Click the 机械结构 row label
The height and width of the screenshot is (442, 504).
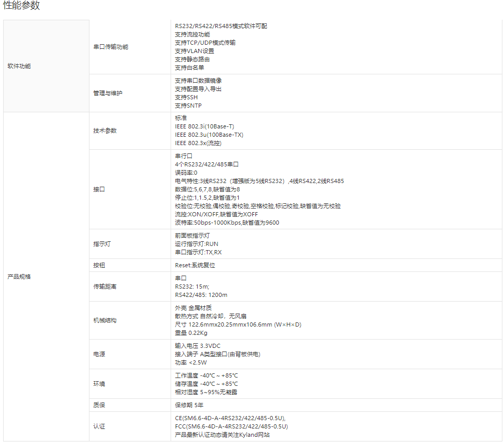point(105,320)
